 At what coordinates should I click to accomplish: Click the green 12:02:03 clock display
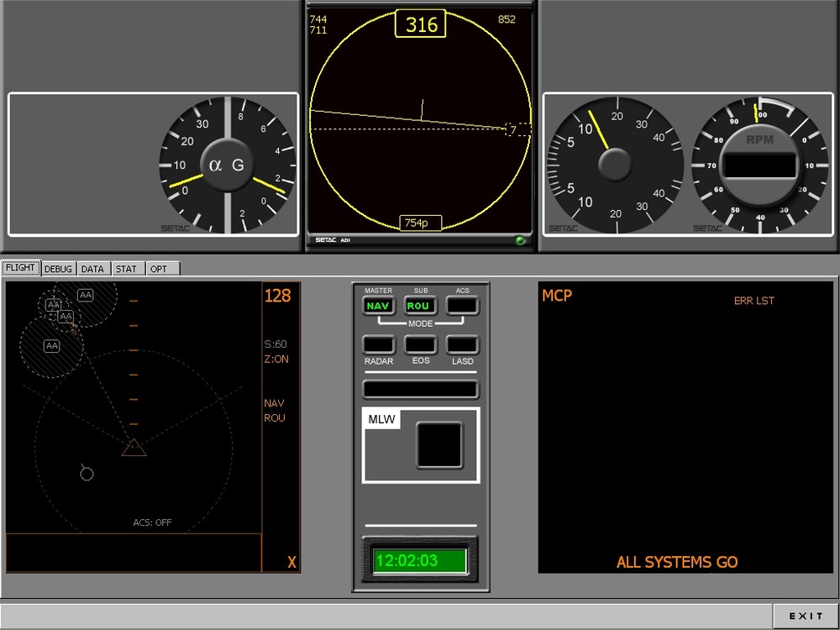(419, 560)
